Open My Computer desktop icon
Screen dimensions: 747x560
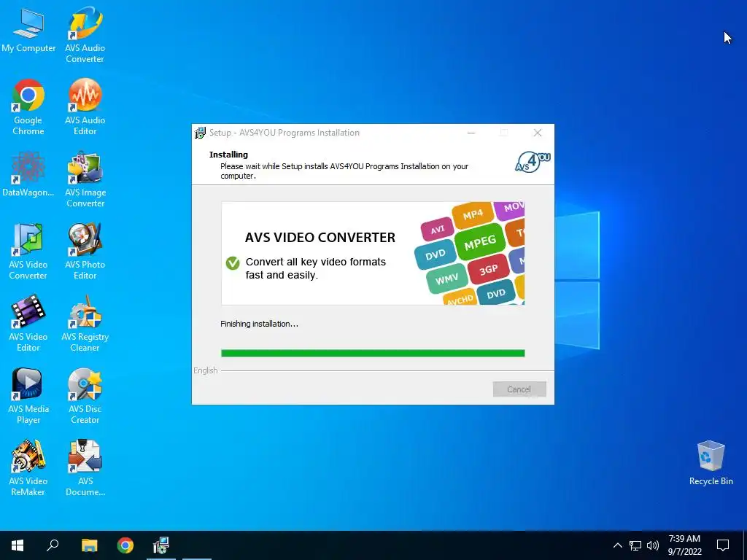click(x=28, y=31)
